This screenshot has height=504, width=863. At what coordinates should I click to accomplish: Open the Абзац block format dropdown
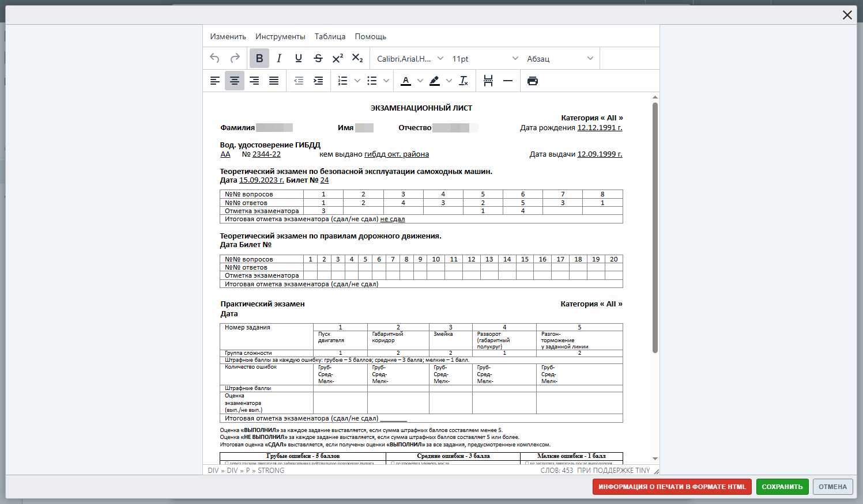pyautogui.click(x=560, y=59)
